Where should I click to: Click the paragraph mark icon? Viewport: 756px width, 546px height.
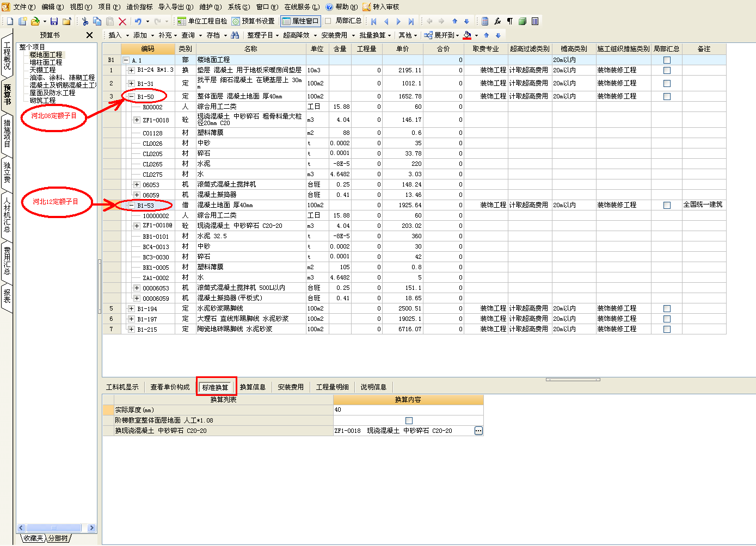[510, 21]
